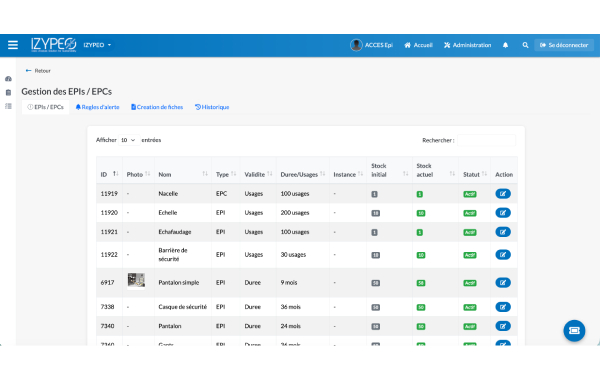Screen dimensions: 600x380
Task: Click the Gestion des EPIs / EPCs heading
Action: 67,91
